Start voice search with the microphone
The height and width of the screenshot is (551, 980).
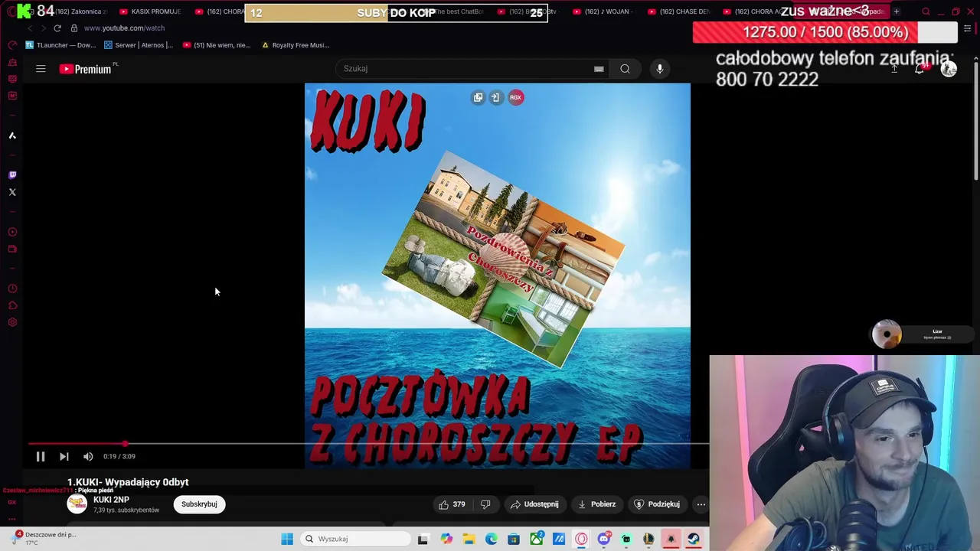coord(659,69)
